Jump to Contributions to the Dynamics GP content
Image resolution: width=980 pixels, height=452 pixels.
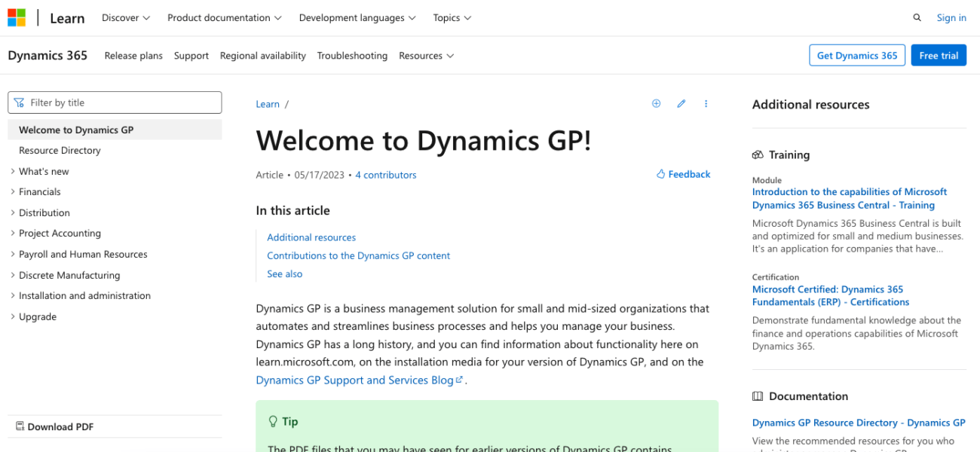[358, 255]
